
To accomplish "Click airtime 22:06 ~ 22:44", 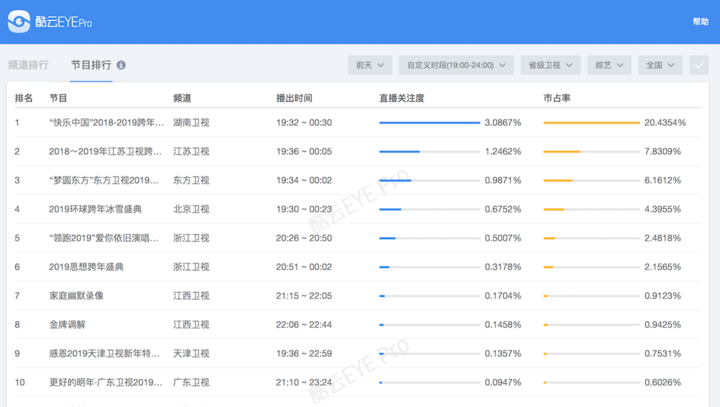I will (x=304, y=325).
